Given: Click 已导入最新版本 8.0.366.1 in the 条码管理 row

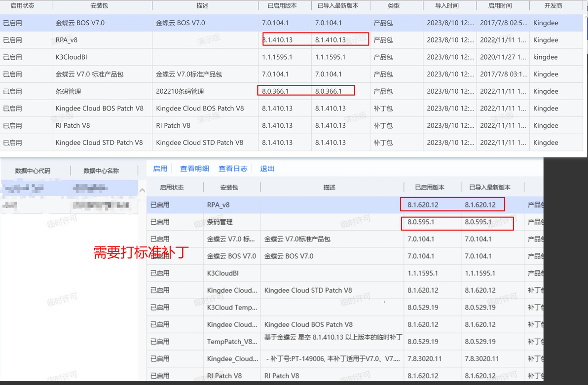Looking at the screenshot, I should (329, 92).
